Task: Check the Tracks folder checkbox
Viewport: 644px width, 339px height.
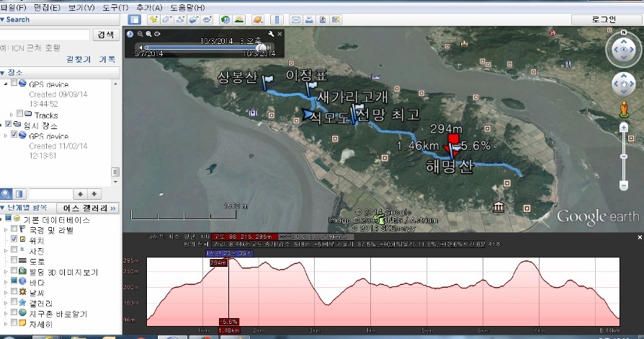Action: (19, 113)
